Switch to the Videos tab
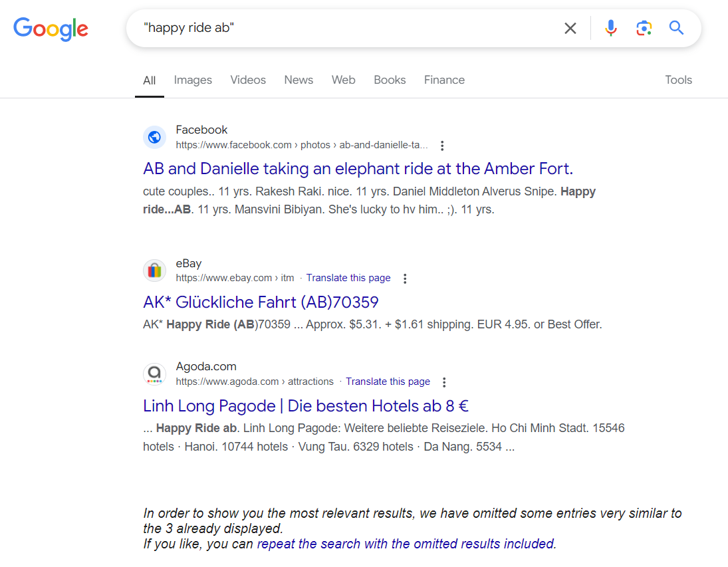The width and height of the screenshot is (728, 567). [248, 80]
